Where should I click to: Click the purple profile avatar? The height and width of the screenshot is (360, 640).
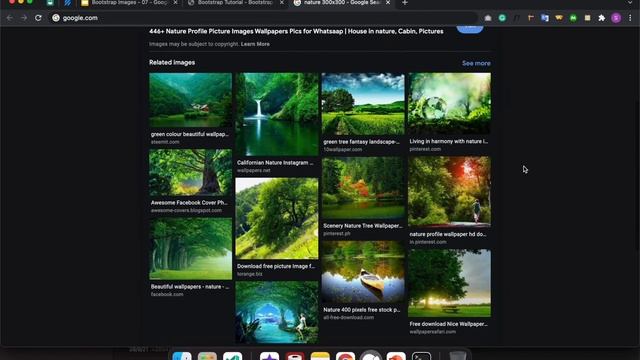pos(616,18)
